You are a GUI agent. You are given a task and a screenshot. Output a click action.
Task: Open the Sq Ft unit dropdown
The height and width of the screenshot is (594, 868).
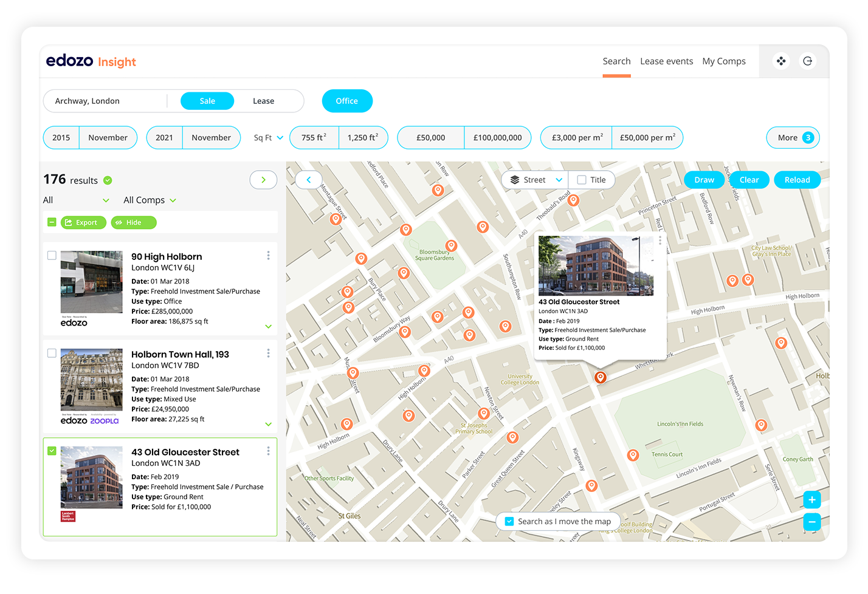tap(268, 138)
